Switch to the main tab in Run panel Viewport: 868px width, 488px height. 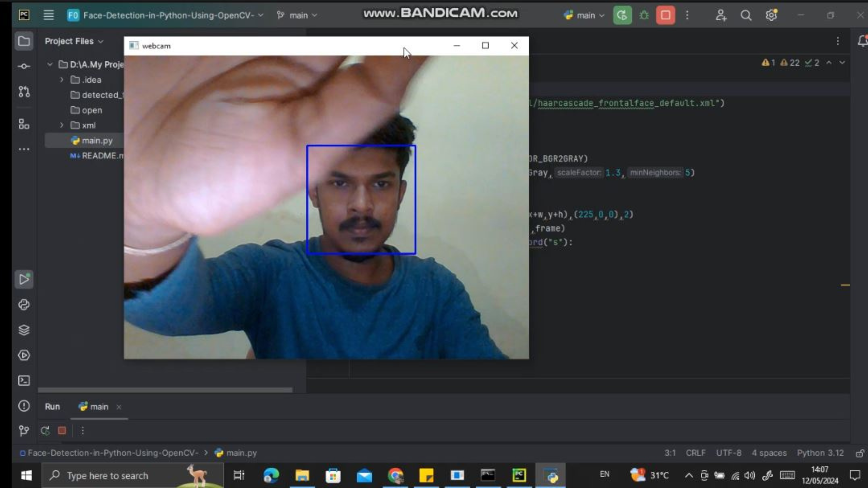[98, 407]
